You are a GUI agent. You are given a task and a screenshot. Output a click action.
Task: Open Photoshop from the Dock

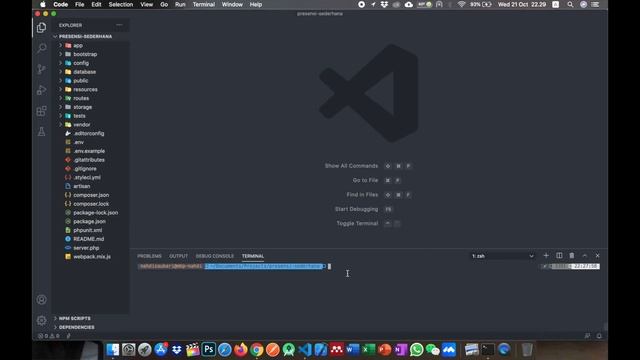[x=209, y=349]
